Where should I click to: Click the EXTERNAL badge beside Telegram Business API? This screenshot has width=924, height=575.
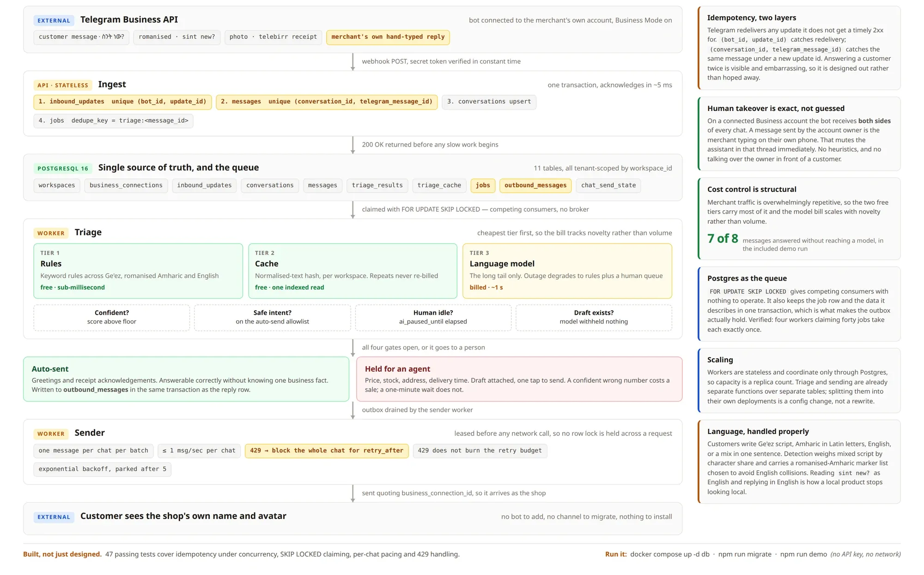pos(54,20)
